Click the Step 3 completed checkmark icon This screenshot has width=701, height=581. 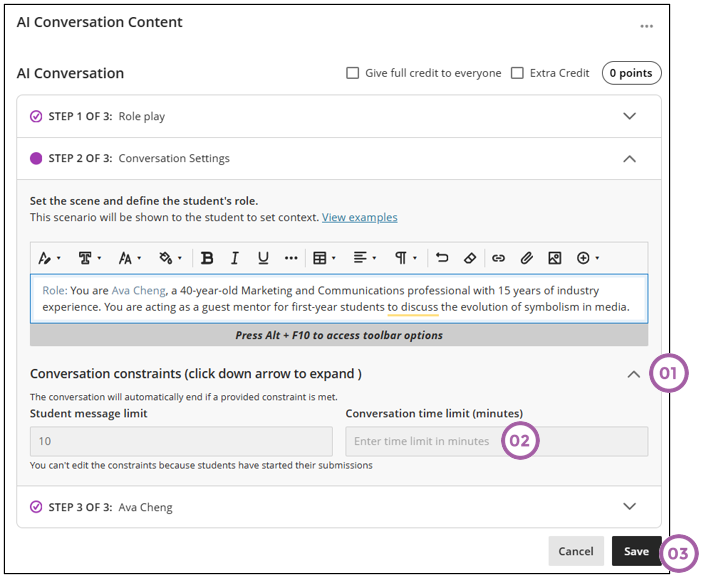(x=36, y=507)
